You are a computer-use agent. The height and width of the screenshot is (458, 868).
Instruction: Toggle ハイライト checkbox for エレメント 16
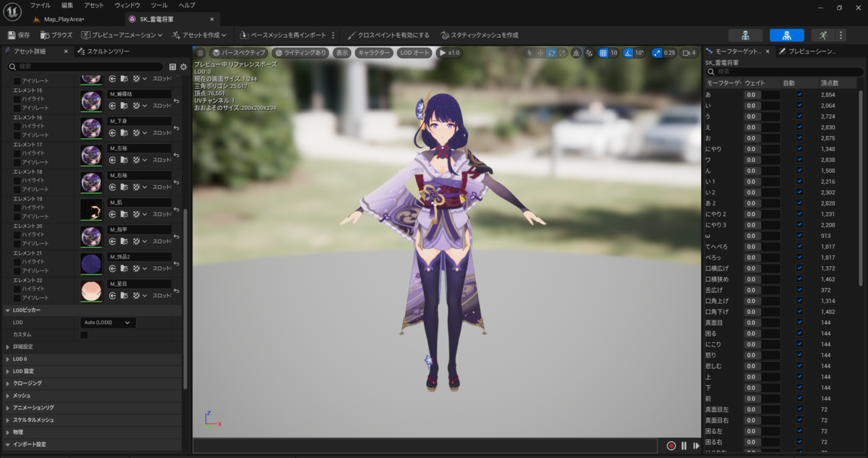pos(17,126)
